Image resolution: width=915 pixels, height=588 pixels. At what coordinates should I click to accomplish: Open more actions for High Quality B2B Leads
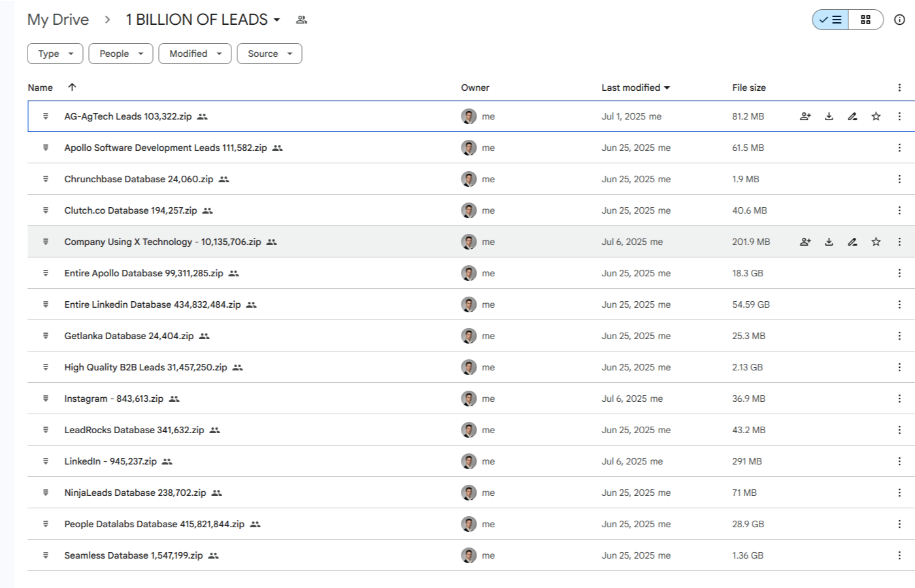coord(899,367)
